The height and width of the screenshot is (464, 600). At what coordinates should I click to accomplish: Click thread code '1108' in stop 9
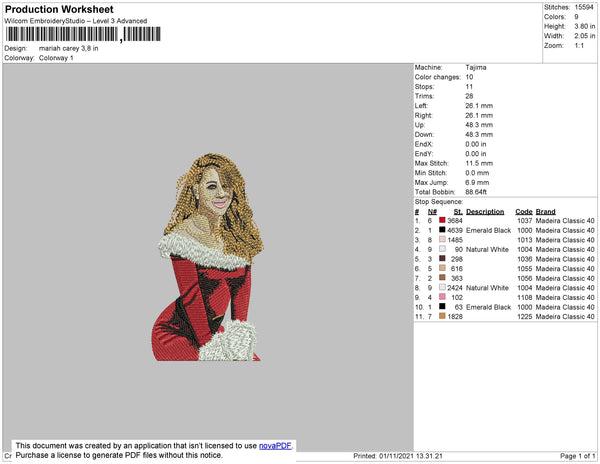point(525,297)
